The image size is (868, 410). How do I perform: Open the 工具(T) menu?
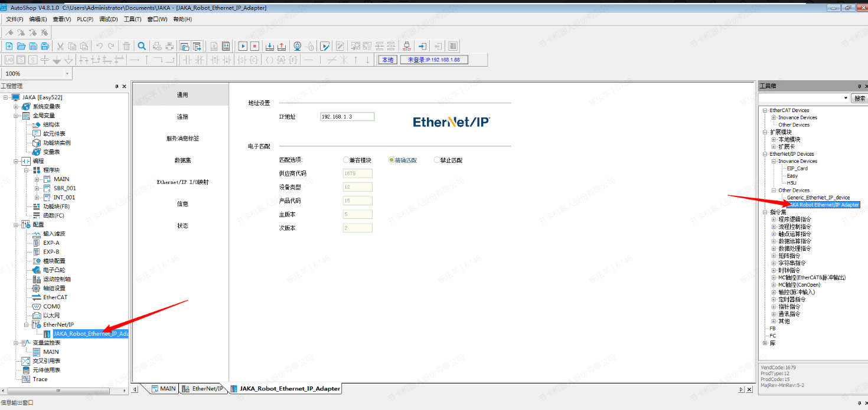pos(132,19)
